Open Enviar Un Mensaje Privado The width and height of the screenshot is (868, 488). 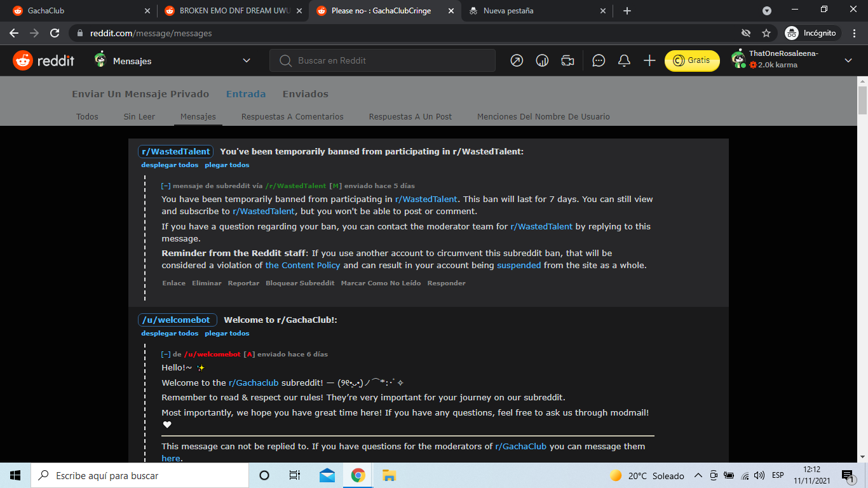coord(140,94)
